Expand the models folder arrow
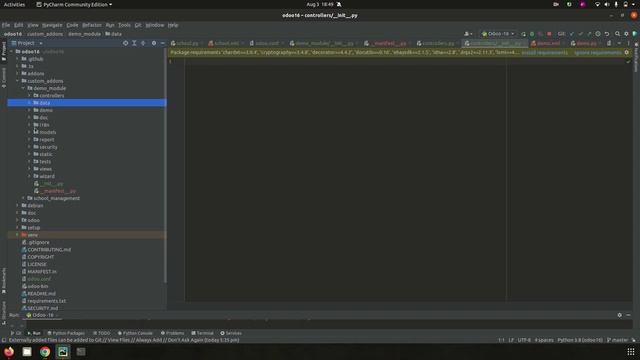 (x=29, y=132)
